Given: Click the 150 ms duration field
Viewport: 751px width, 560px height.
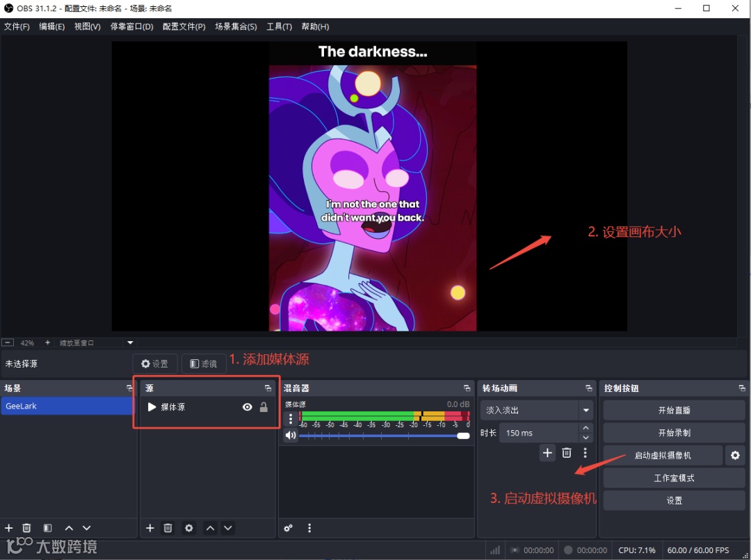Looking at the screenshot, I should pos(540,433).
